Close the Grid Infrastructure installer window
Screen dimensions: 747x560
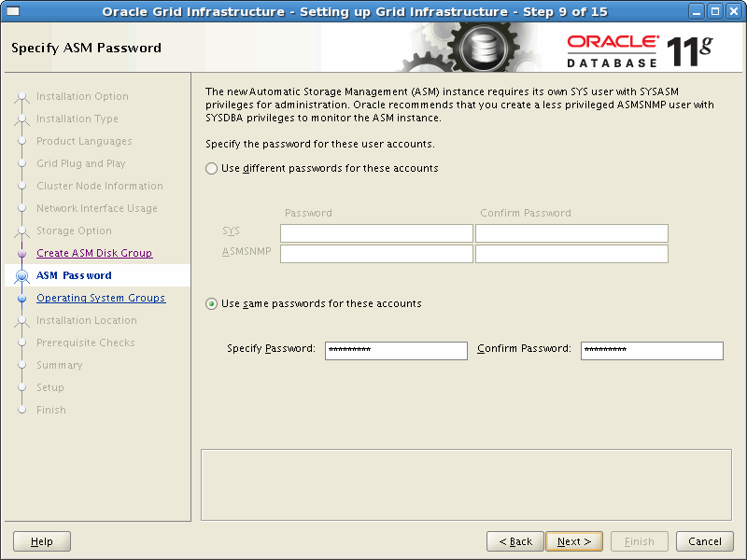734,11
